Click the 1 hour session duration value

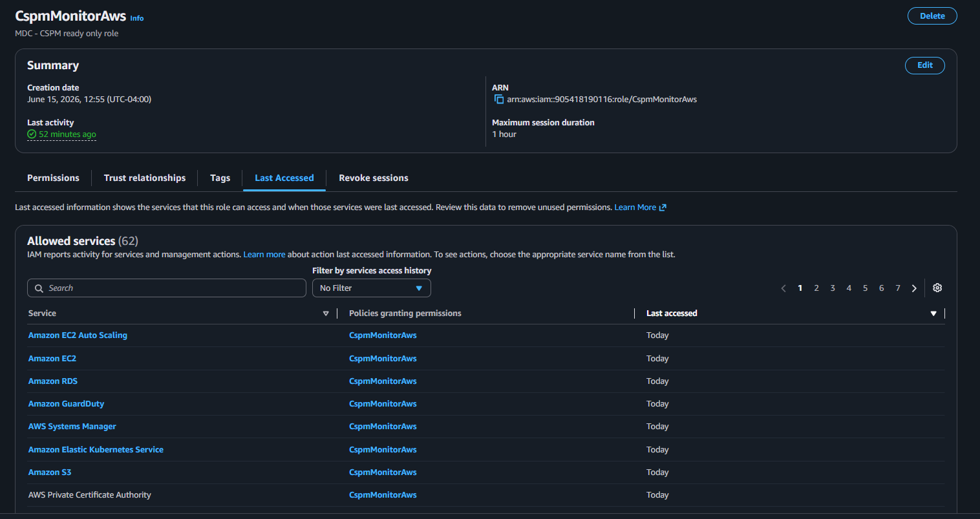pos(504,134)
